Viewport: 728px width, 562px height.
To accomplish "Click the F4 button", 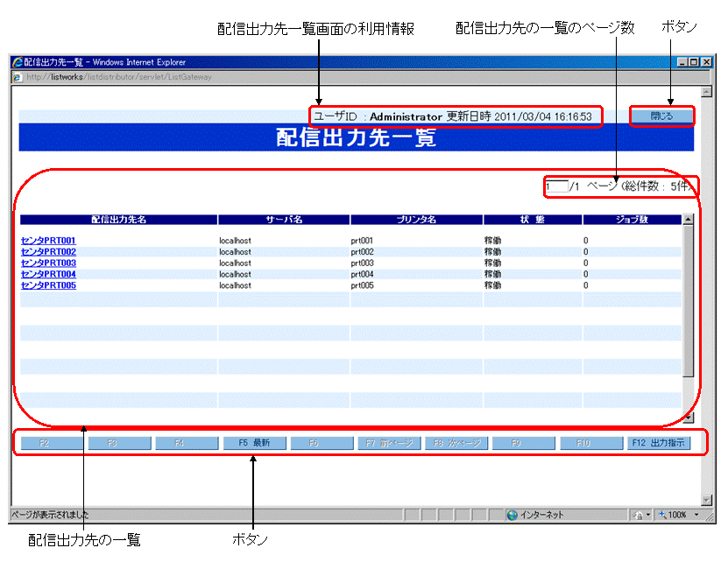I will click(187, 443).
